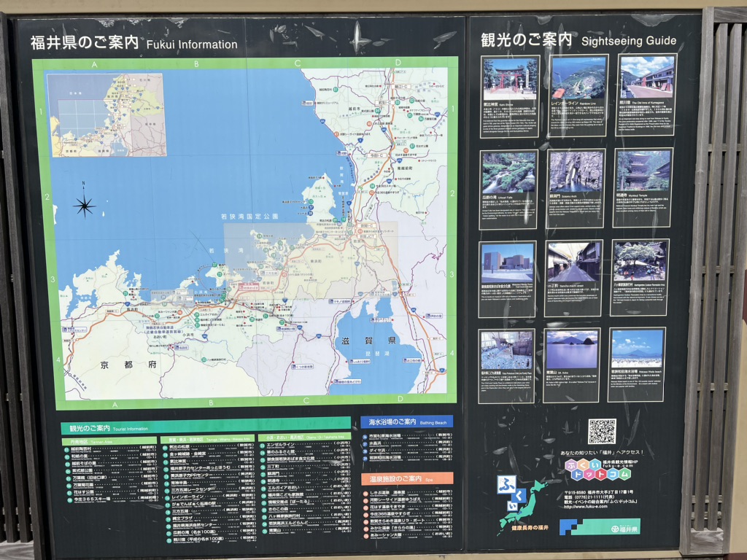The height and width of the screenshot is (560, 747).
Task: Click the 若狭湾国定公園 map label
Action: [x=249, y=216]
